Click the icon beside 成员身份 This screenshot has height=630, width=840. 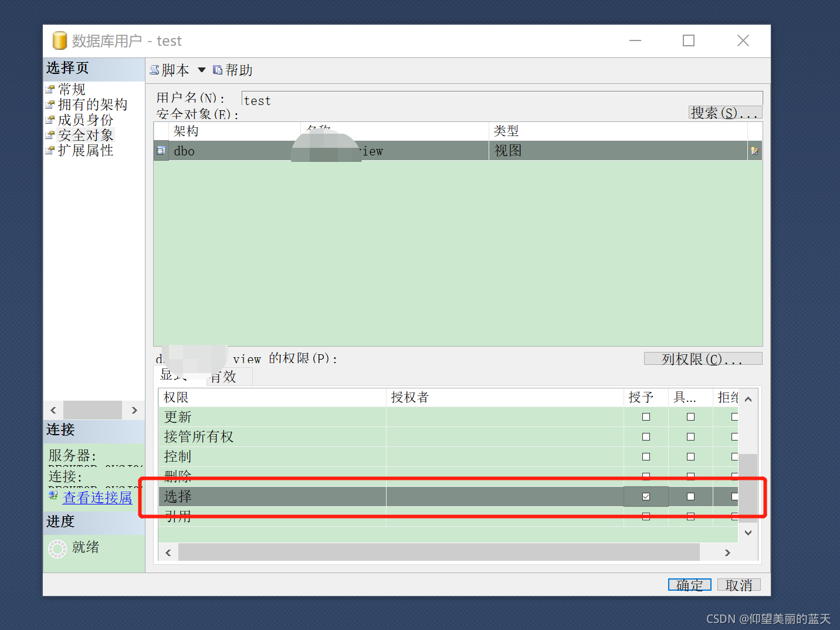coord(50,120)
